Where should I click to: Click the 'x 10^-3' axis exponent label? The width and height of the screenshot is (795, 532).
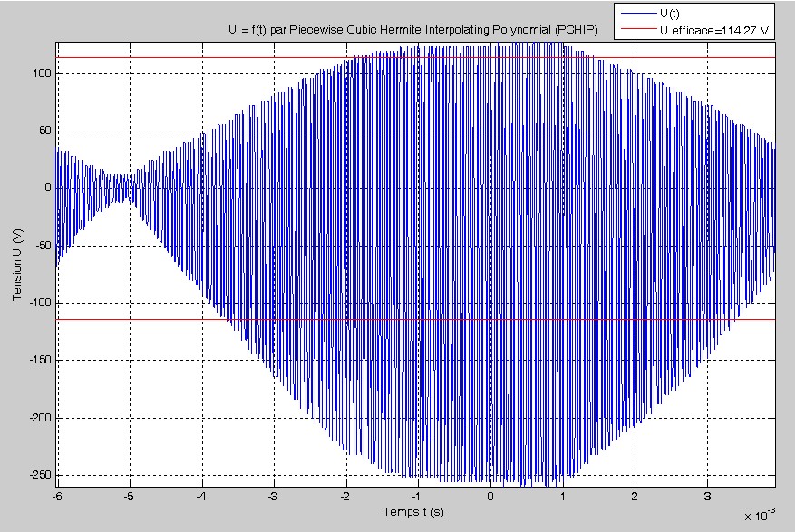tap(760, 516)
